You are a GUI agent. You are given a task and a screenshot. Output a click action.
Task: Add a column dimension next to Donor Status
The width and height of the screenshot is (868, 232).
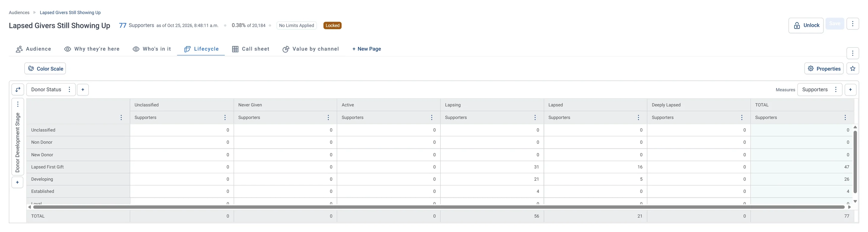[x=83, y=89]
